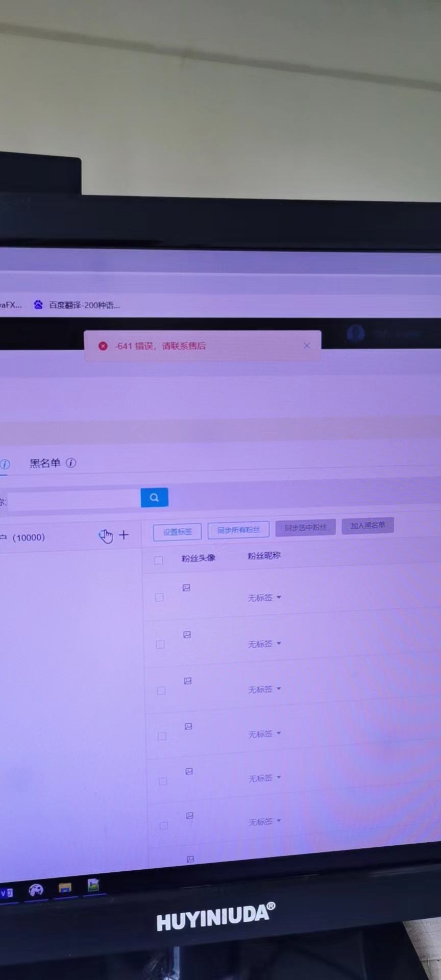Open the 无标签 dropdown in the second row
This screenshot has height=980, width=441.
coord(264,644)
